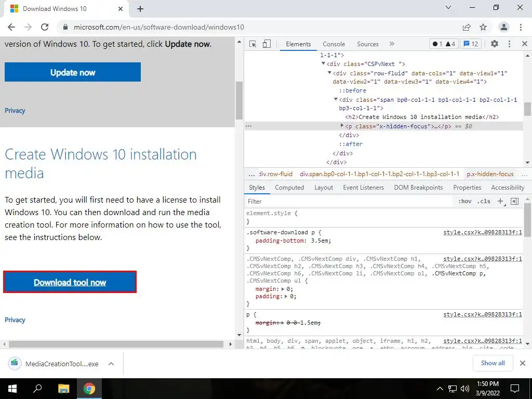This screenshot has height=399, width=532.
Task: Open the Event Listeners tab
Action: [363, 188]
